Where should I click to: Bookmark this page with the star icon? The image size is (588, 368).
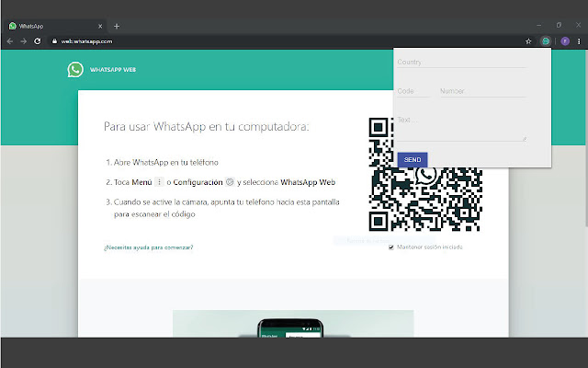(528, 41)
